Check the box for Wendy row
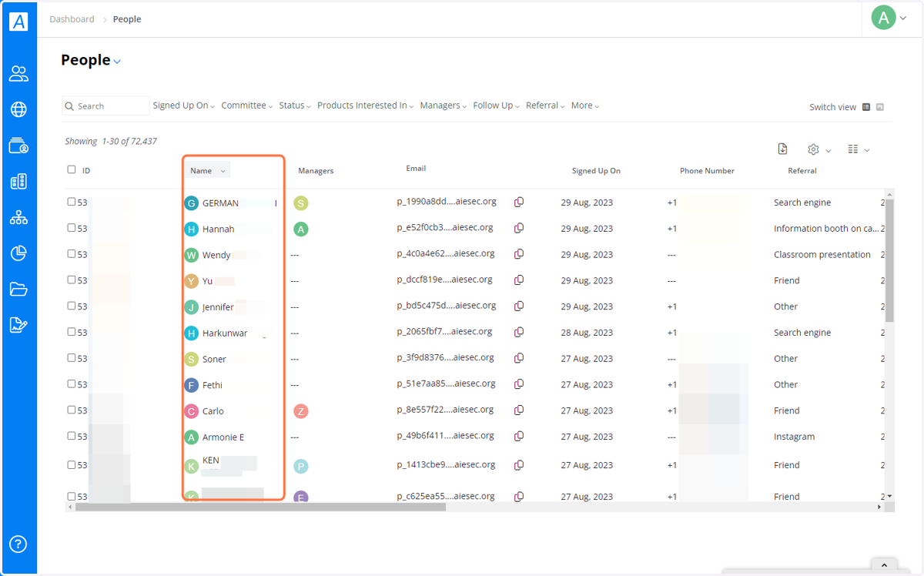The width and height of the screenshot is (924, 576). point(72,253)
